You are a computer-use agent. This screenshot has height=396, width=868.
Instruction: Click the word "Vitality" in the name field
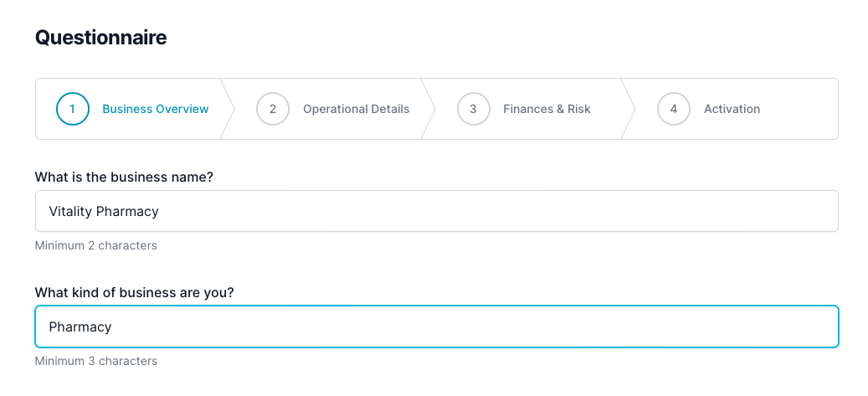(x=70, y=211)
